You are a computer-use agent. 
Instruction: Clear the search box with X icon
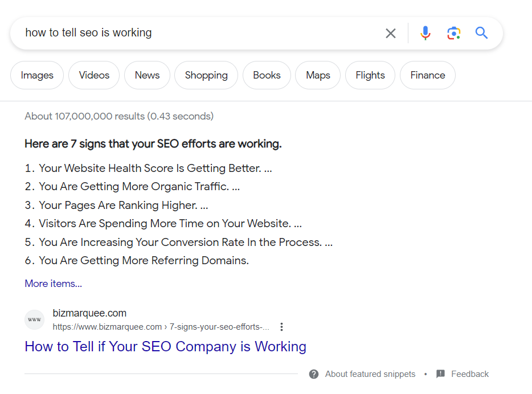click(x=390, y=33)
